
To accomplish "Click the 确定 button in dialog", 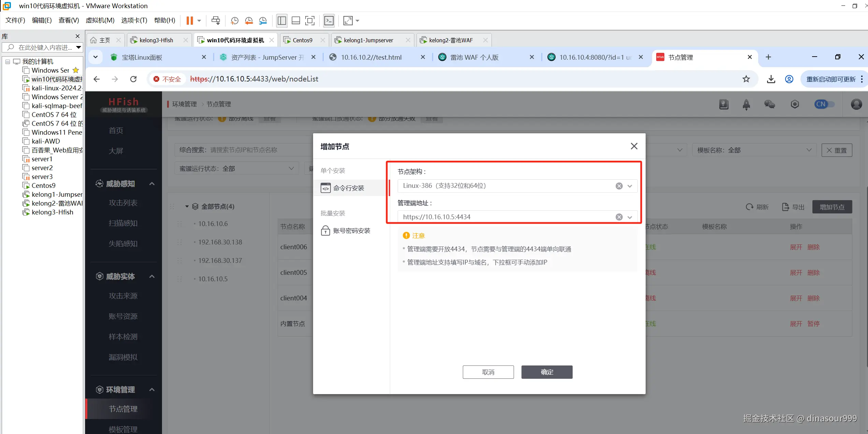I will pyautogui.click(x=547, y=372).
